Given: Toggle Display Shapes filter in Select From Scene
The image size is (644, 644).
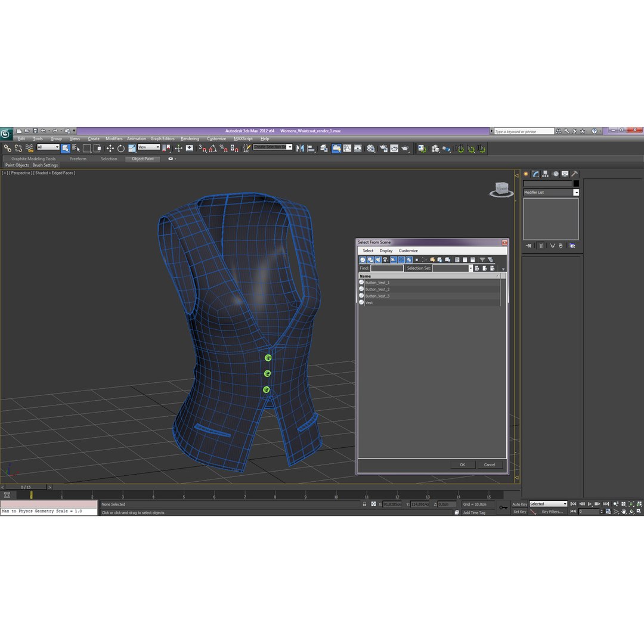Looking at the screenshot, I should (x=370, y=259).
